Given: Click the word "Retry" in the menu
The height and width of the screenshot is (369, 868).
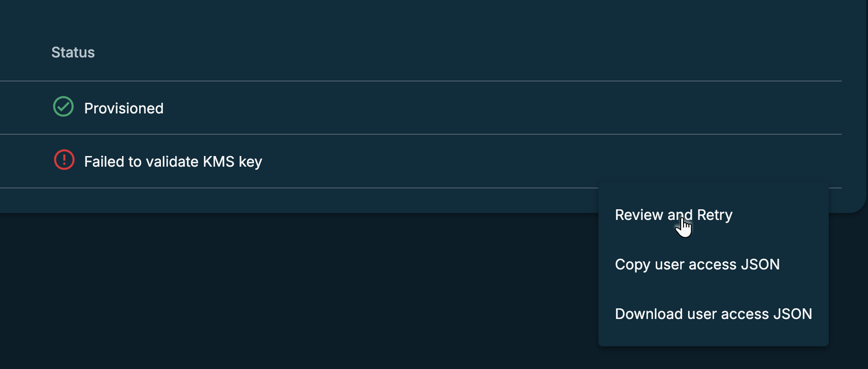Looking at the screenshot, I should click(x=714, y=215).
